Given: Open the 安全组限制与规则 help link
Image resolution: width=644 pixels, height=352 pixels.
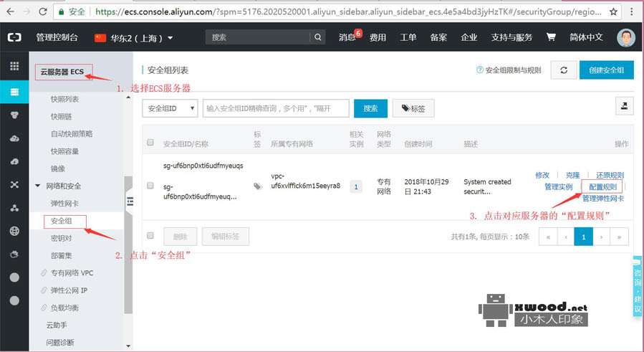Looking at the screenshot, I should point(509,70).
